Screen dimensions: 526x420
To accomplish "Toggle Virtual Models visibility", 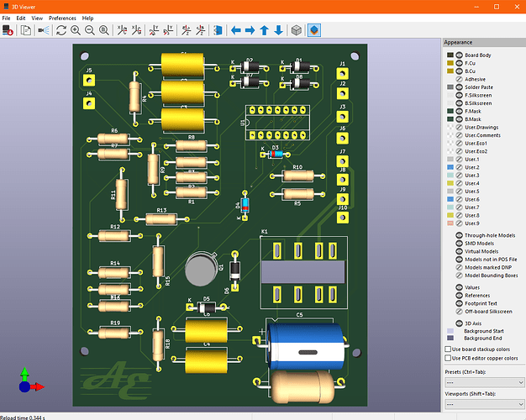I will coord(460,251).
